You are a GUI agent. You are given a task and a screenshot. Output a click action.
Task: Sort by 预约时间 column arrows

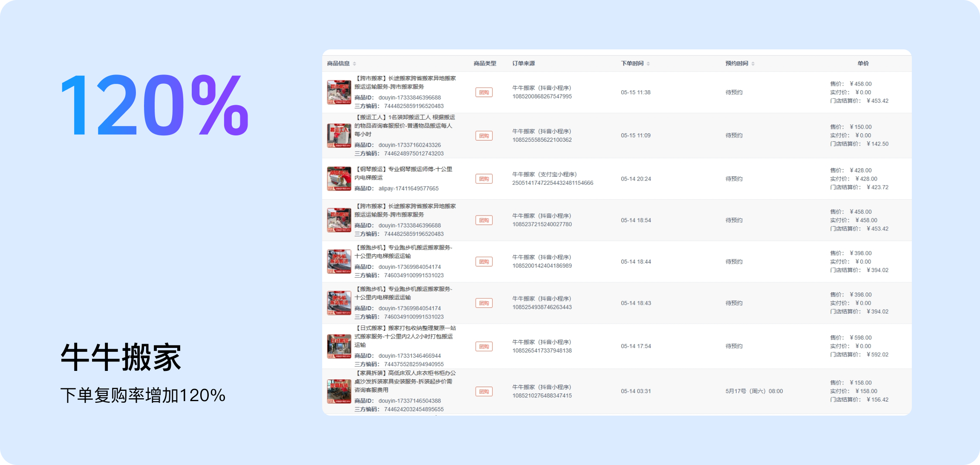[x=753, y=63]
